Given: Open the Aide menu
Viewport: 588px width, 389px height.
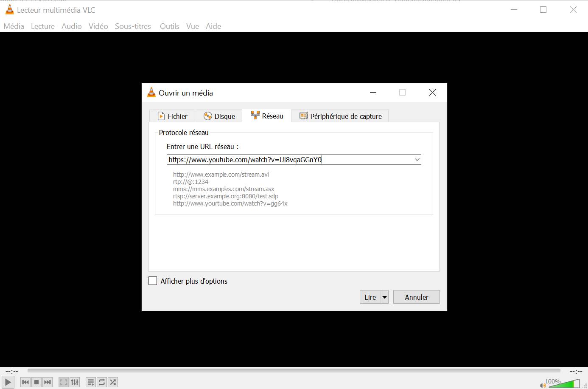Looking at the screenshot, I should [213, 26].
